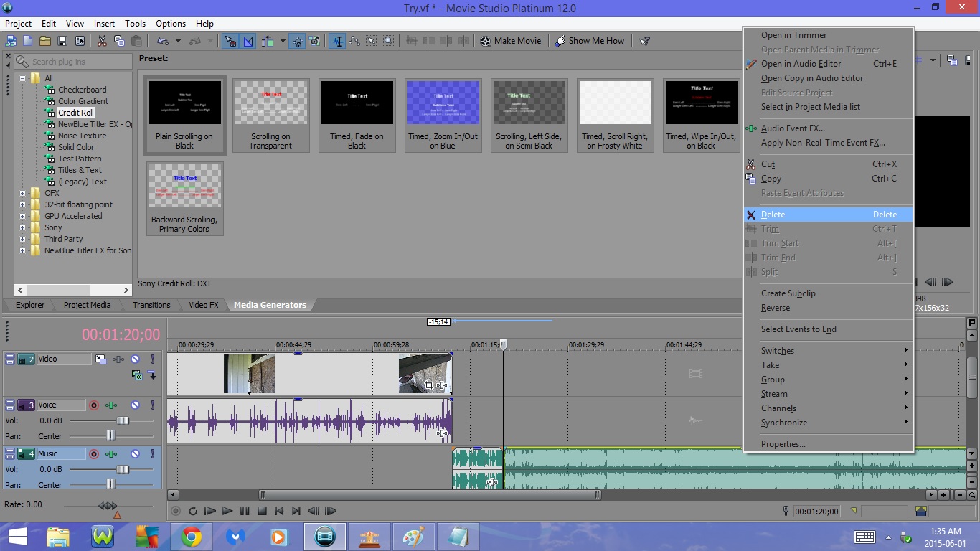This screenshot has height=551, width=980.
Task: Click the Record button in transport bar
Action: click(x=176, y=511)
